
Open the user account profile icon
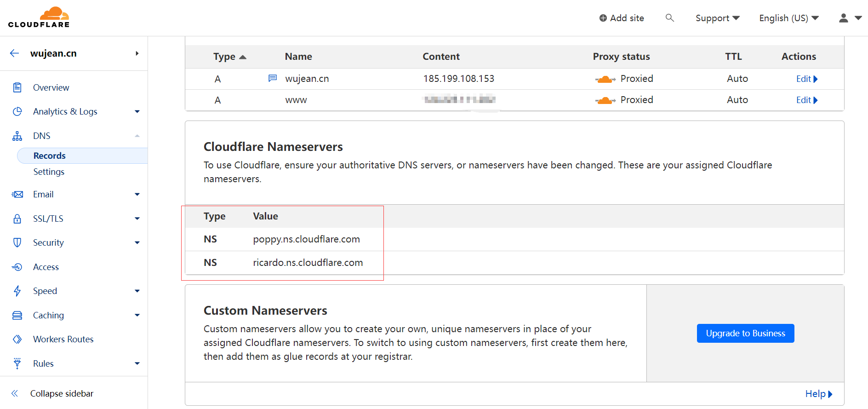point(843,18)
